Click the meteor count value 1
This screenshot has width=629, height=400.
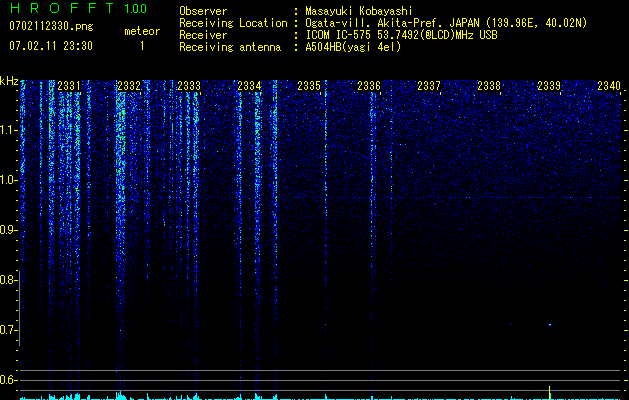pyautogui.click(x=142, y=46)
